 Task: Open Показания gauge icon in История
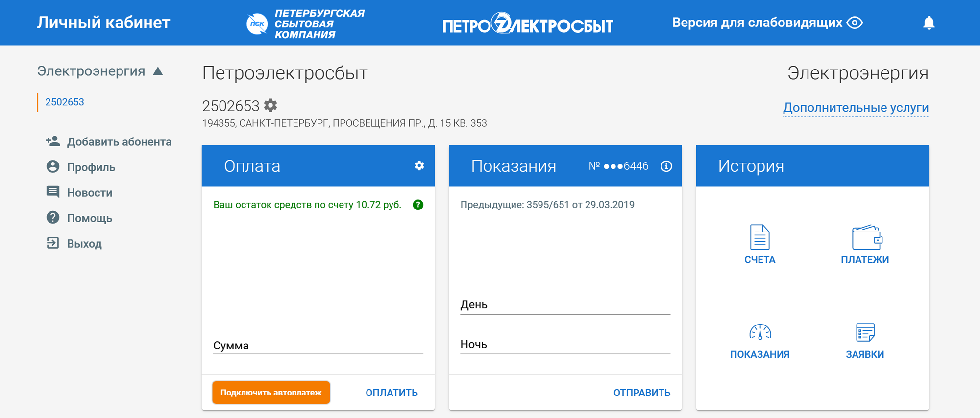[x=760, y=332]
